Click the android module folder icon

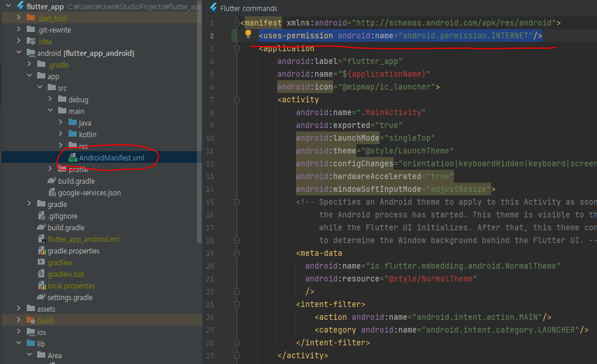(31, 53)
